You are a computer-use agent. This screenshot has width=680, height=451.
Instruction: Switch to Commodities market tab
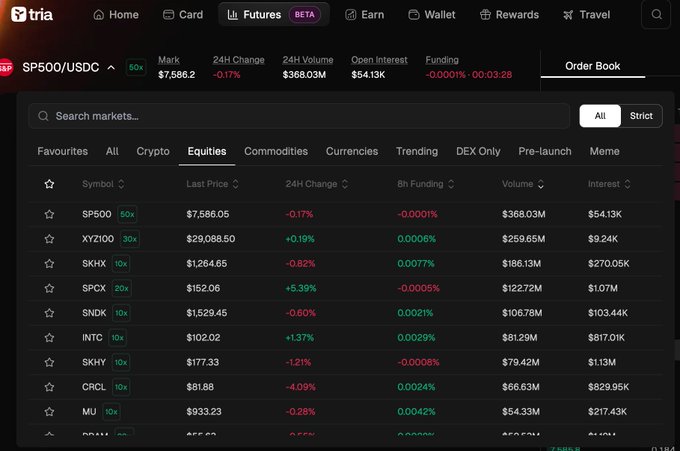tap(276, 151)
